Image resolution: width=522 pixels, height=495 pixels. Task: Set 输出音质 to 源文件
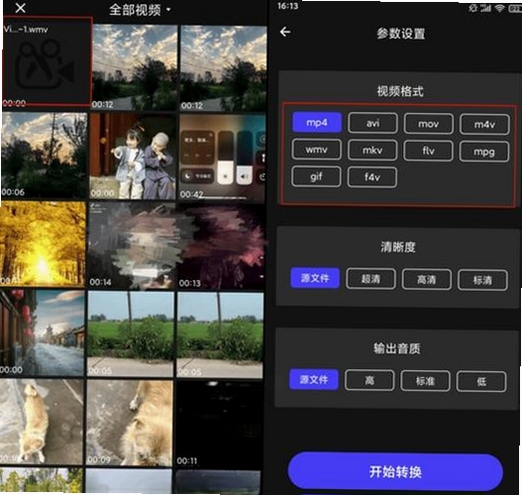314,379
